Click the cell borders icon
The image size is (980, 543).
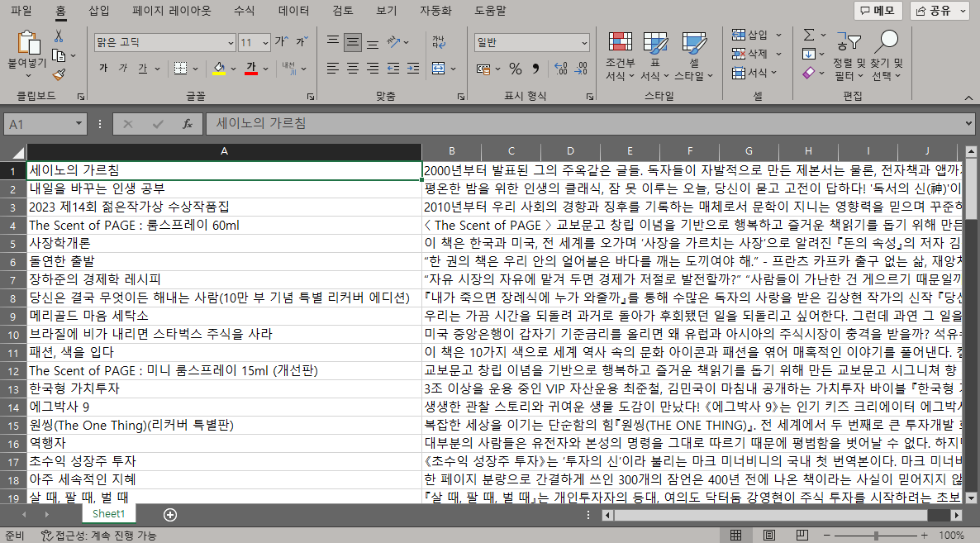(x=181, y=68)
